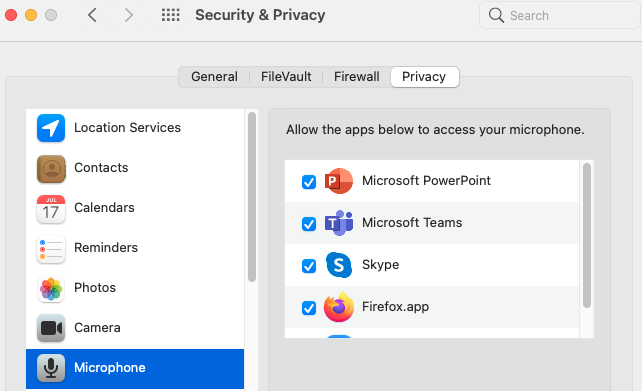Click the app list scrollbar

click(x=587, y=235)
